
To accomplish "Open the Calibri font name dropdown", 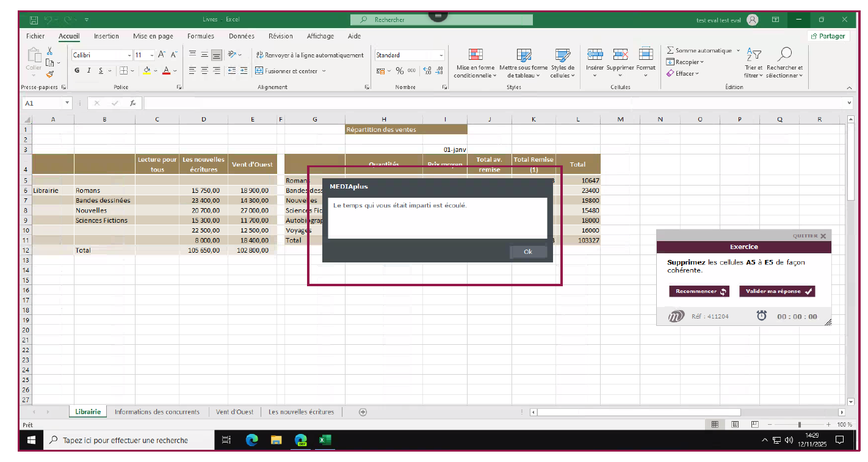I will point(129,55).
